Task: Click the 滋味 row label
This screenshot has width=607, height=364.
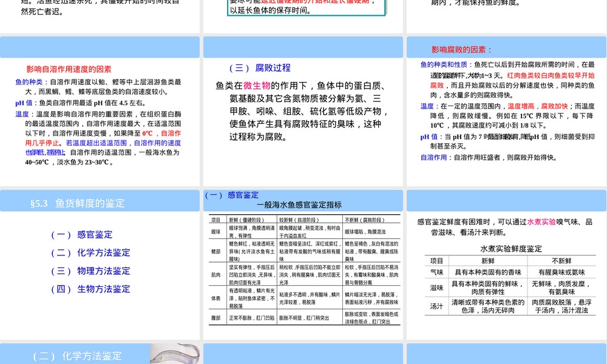Action: click(436, 288)
